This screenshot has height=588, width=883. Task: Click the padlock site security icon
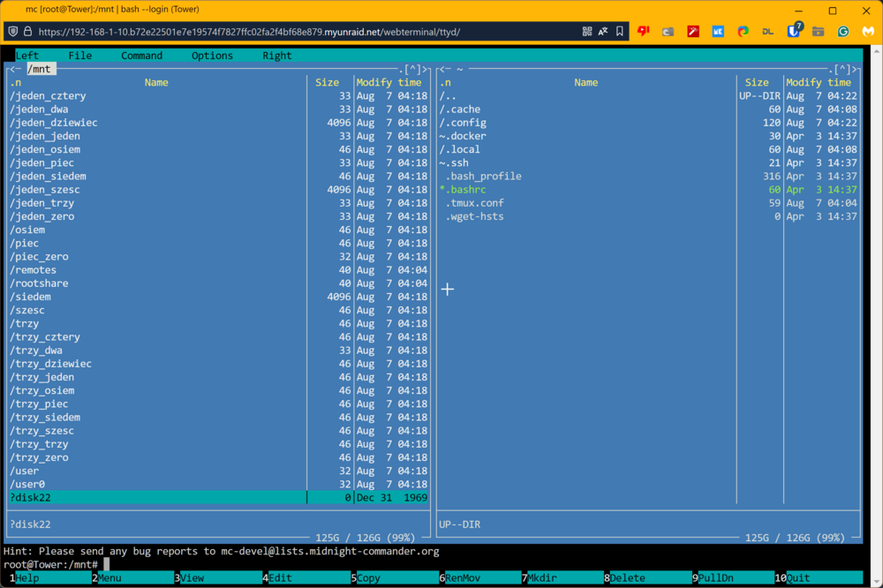click(x=27, y=32)
